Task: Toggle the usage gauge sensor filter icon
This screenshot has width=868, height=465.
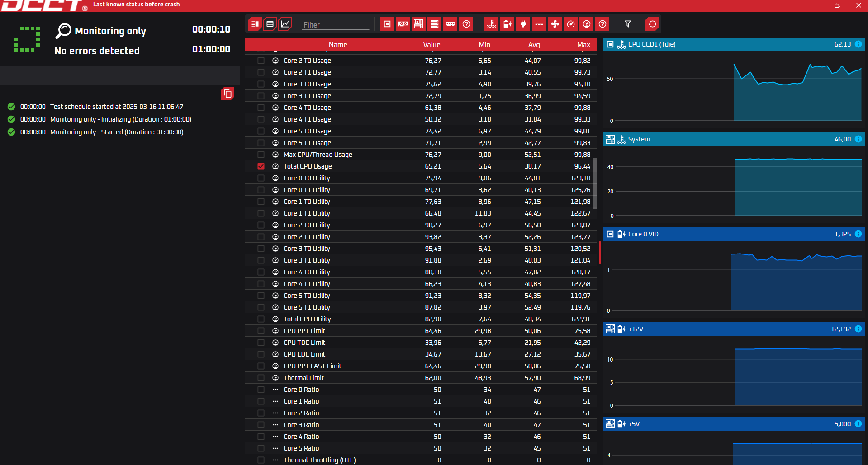Action: 587,24
